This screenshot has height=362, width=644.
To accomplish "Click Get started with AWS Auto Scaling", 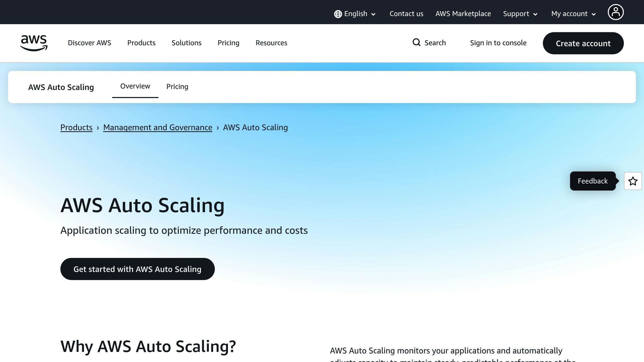I will [x=137, y=269].
